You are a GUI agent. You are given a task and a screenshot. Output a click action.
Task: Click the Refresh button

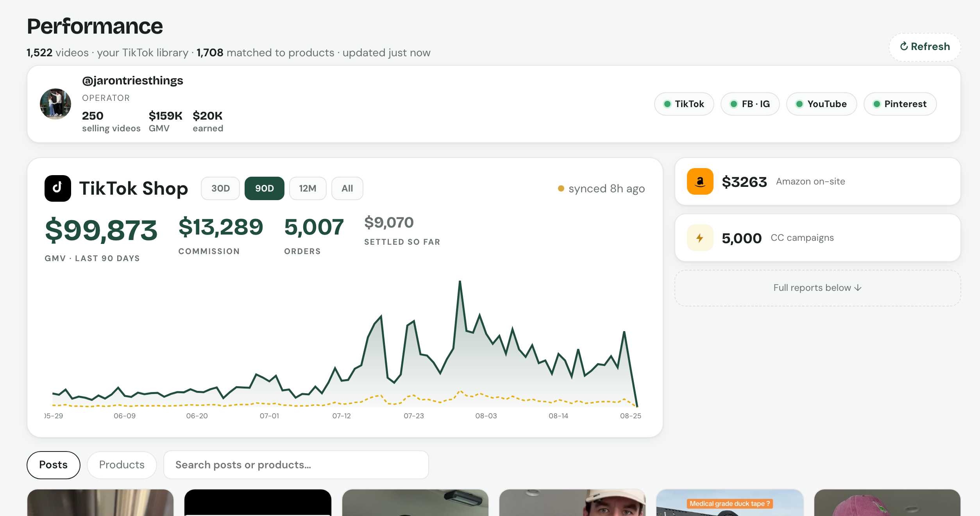click(925, 47)
